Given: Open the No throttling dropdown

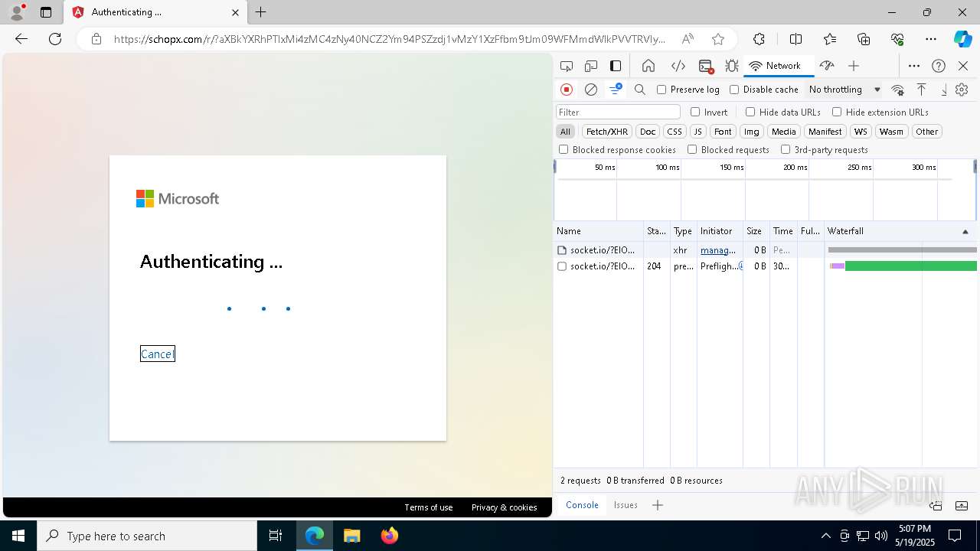Looking at the screenshot, I should tap(844, 90).
